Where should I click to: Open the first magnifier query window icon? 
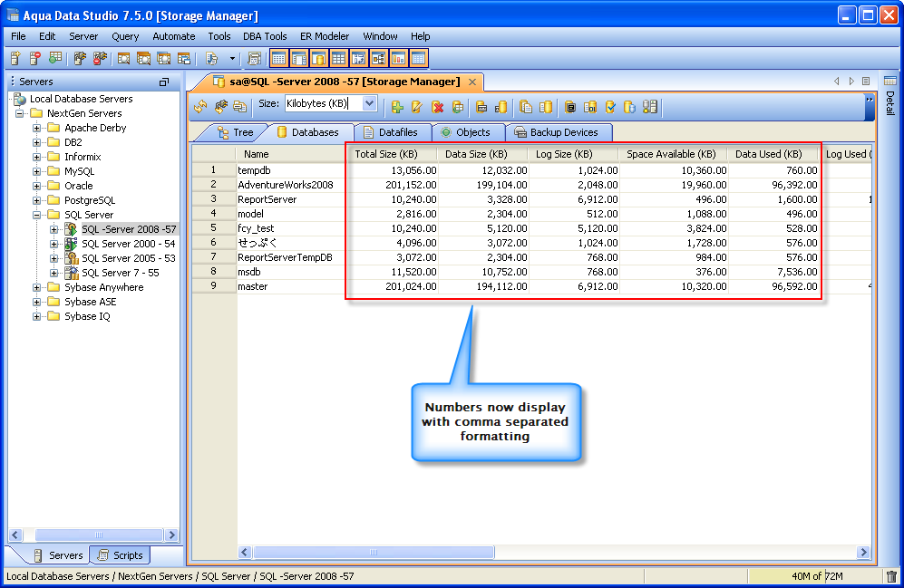(x=123, y=58)
